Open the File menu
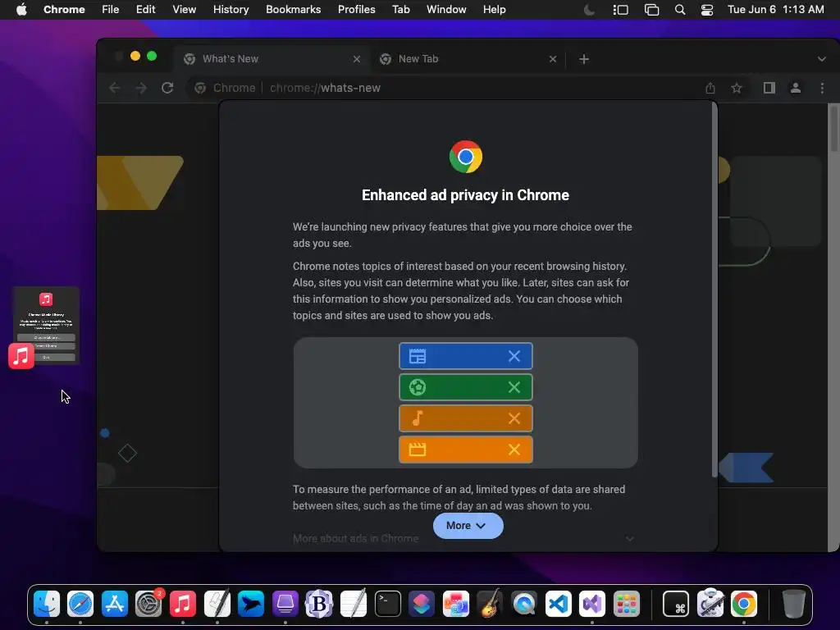840x630 pixels. pyautogui.click(x=111, y=10)
